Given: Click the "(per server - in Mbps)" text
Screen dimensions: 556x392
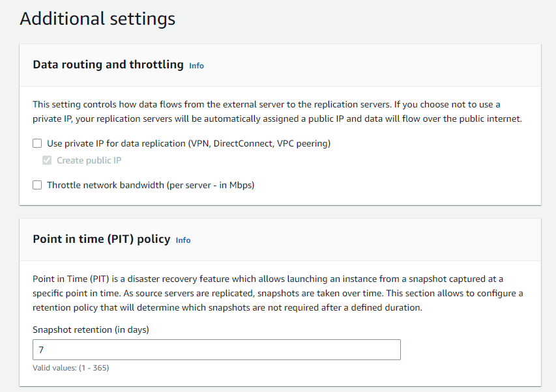Looking at the screenshot, I should tap(211, 185).
